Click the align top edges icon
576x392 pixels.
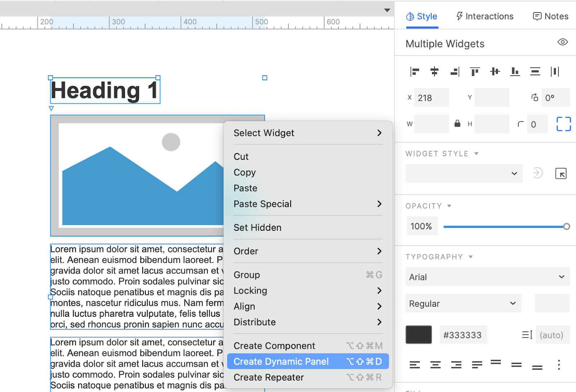475,72
